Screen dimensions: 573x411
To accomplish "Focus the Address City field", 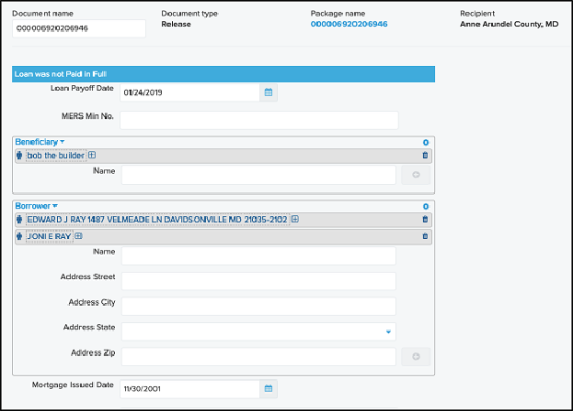I will pyautogui.click(x=258, y=306).
